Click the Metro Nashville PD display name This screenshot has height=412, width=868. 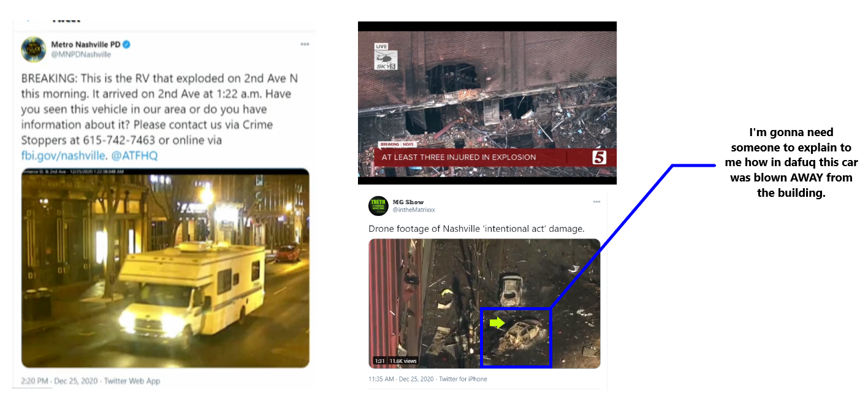pyautogui.click(x=86, y=45)
